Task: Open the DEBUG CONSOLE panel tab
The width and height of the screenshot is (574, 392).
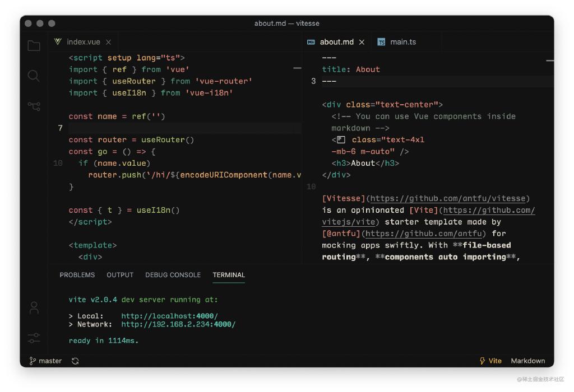Action: (x=173, y=275)
